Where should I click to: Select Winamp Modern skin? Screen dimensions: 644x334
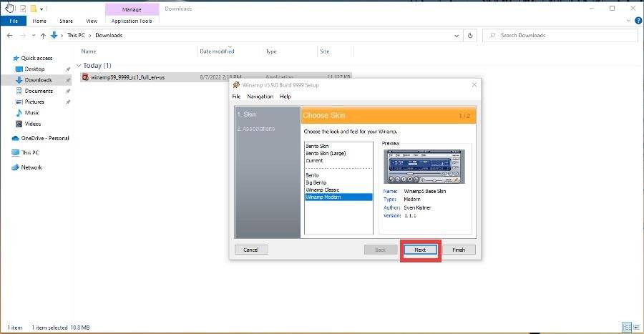point(338,197)
